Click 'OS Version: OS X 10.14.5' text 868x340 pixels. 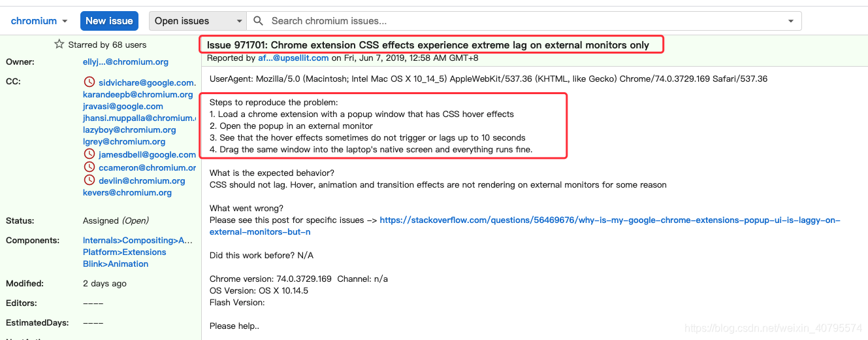coord(259,290)
